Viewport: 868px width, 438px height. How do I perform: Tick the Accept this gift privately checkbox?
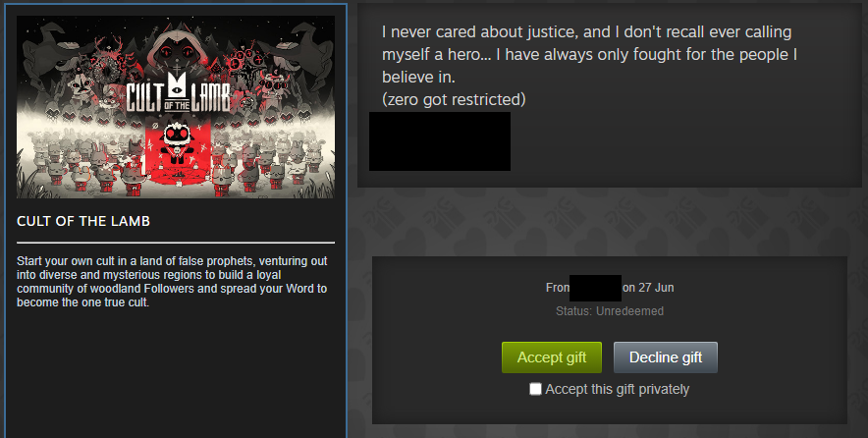click(x=535, y=389)
